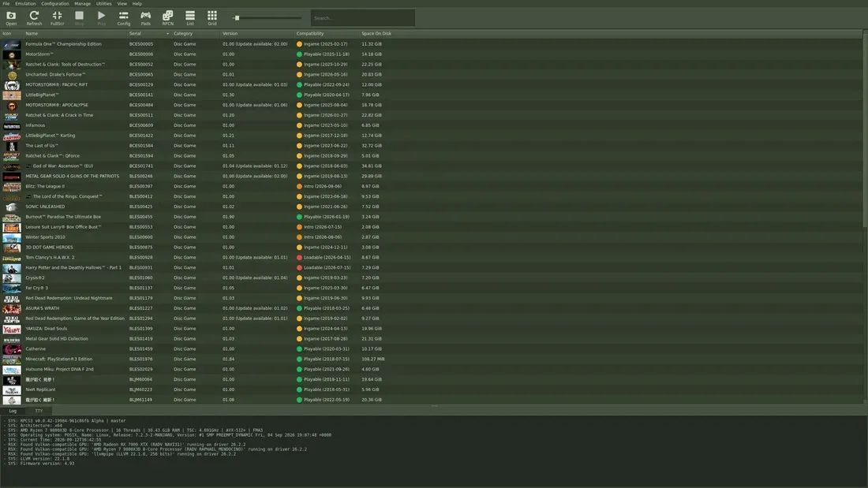The image size is (868, 488).
Task: Open the File menu
Action: coord(6,3)
